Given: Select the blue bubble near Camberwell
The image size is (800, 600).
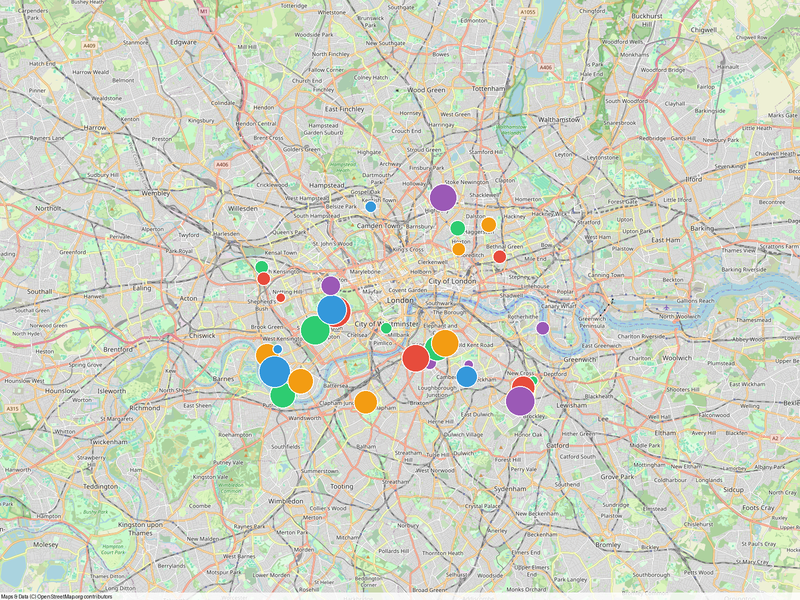Looking at the screenshot, I should click(x=467, y=377).
